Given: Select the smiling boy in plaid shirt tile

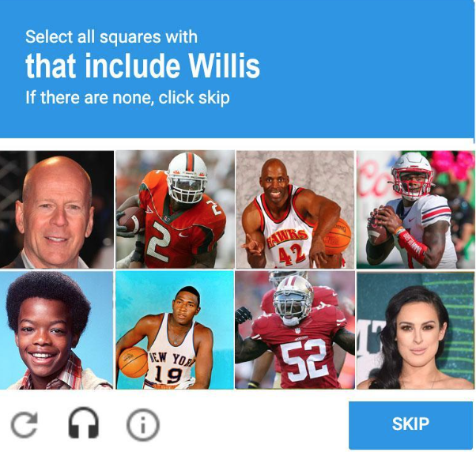Looking at the screenshot, I should [56, 330].
